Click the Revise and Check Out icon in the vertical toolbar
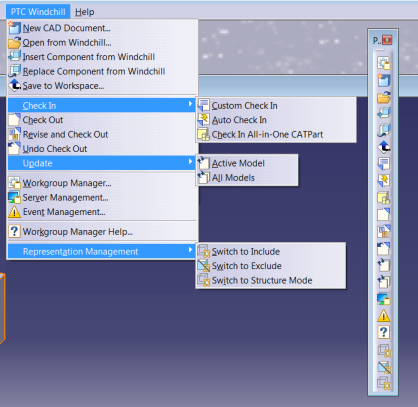Screen dimensions: 418x407 pyautogui.click(x=384, y=231)
